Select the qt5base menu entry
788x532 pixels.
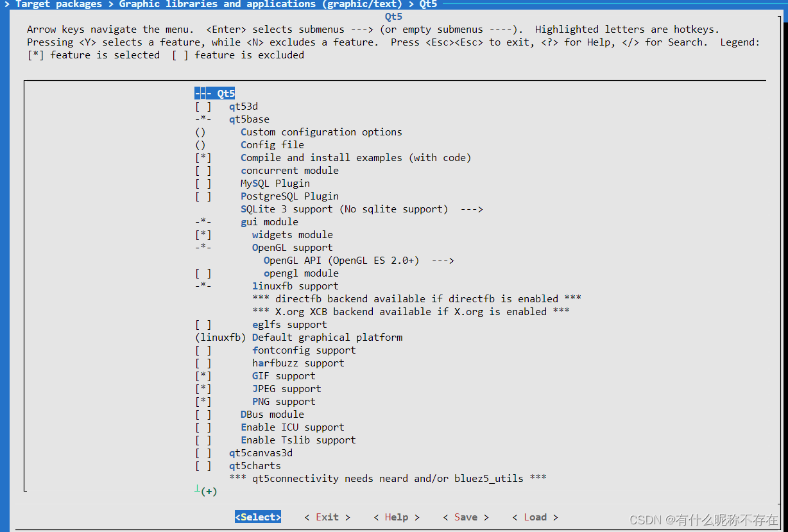click(x=232, y=119)
